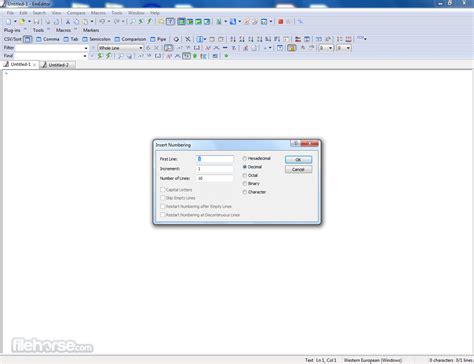474x364 pixels.
Task: Open the Compare menu
Action: [76, 13]
